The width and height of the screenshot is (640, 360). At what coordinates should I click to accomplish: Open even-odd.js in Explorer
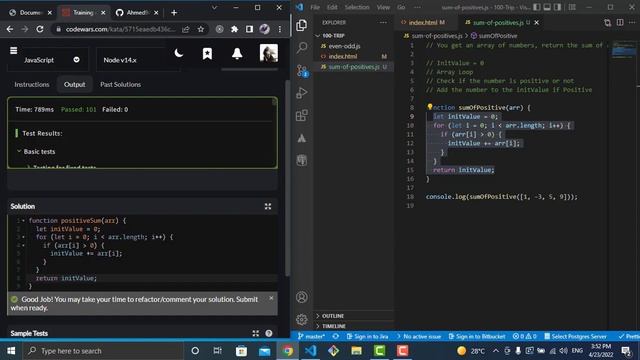coord(353,46)
